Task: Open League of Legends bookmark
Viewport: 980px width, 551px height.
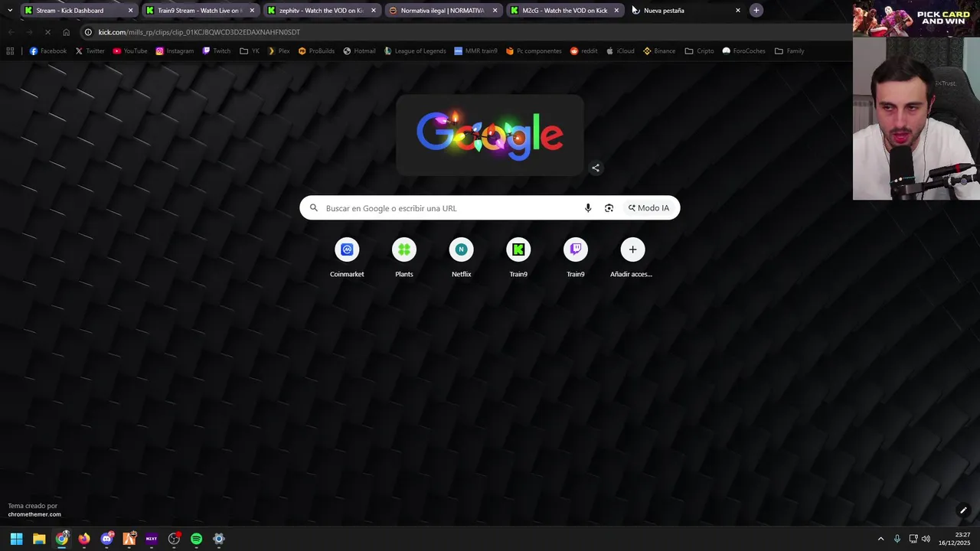Action: coord(415,51)
